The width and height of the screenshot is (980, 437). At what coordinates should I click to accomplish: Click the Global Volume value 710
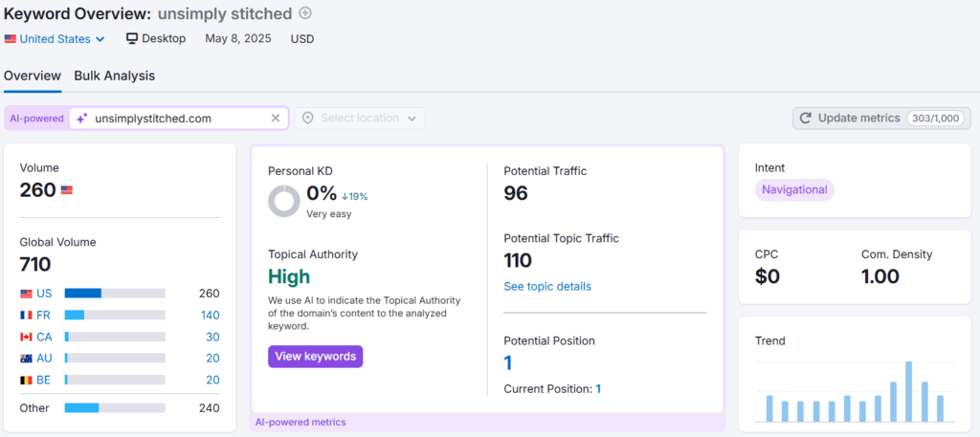(x=35, y=265)
